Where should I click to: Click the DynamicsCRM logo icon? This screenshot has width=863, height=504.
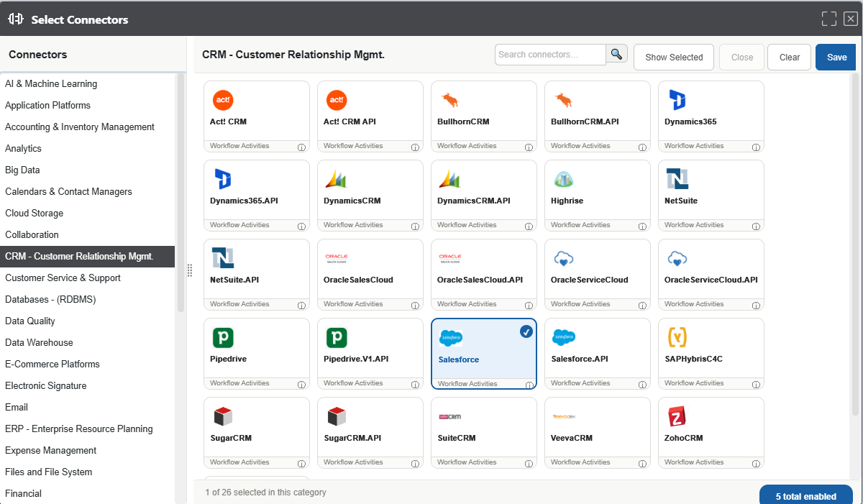(337, 179)
